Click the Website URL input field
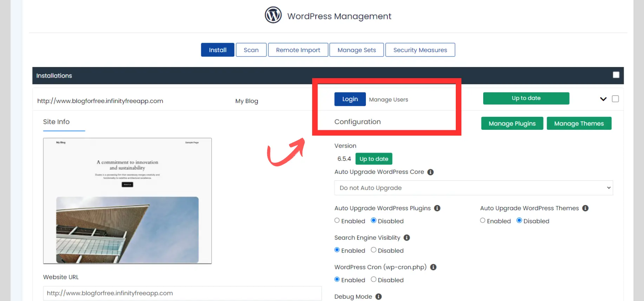This screenshot has height=301, width=644. [x=182, y=293]
